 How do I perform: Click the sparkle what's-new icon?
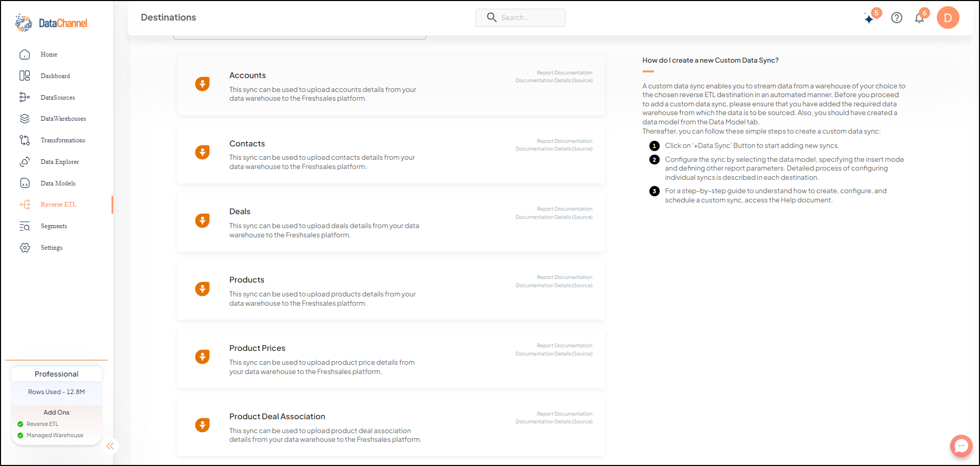click(869, 18)
